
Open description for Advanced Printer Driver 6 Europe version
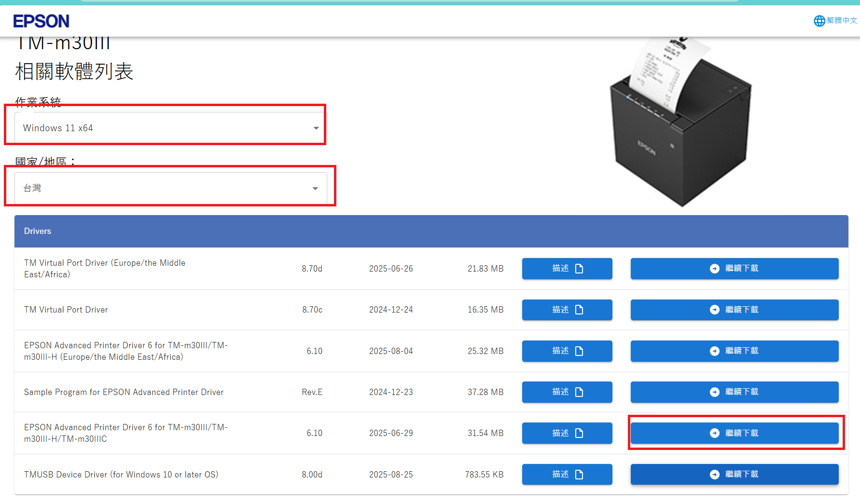click(x=567, y=351)
